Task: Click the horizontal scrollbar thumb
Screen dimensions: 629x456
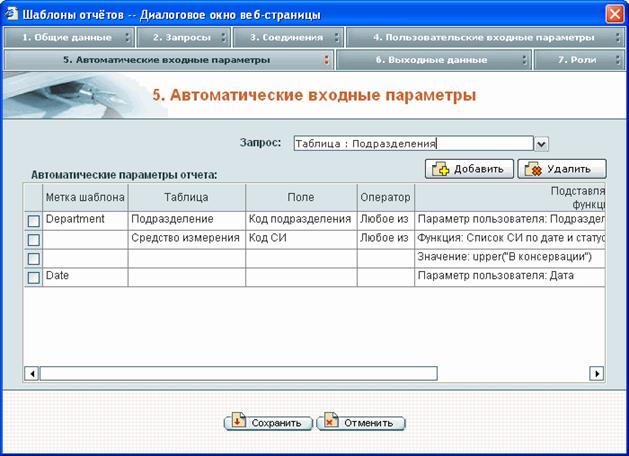Action: 239,374
